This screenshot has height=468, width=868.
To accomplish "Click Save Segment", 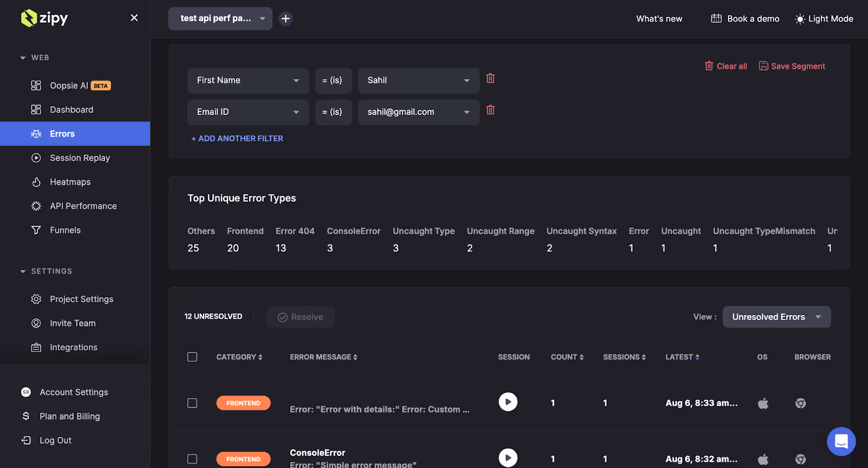I will pos(792,66).
